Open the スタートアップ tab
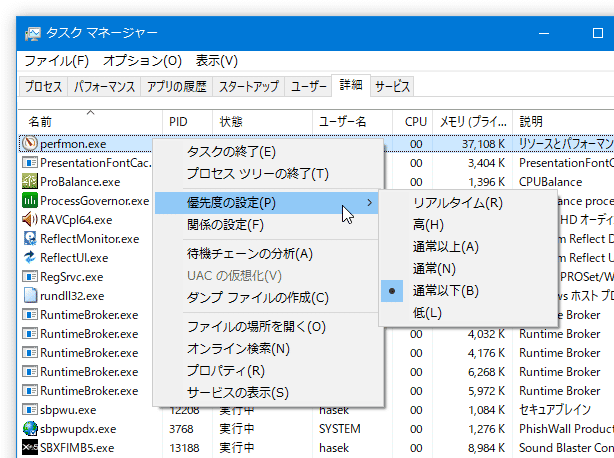The image size is (614, 458). click(249, 86)
